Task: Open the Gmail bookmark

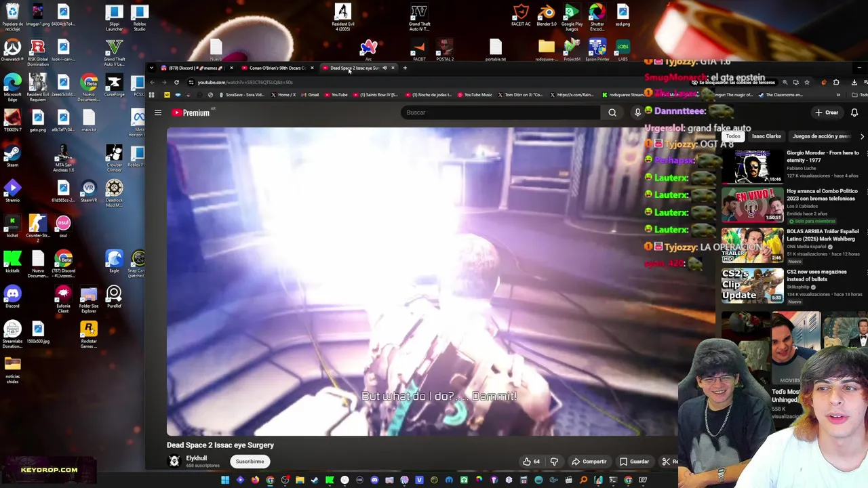Action: [x=310, y=95]
